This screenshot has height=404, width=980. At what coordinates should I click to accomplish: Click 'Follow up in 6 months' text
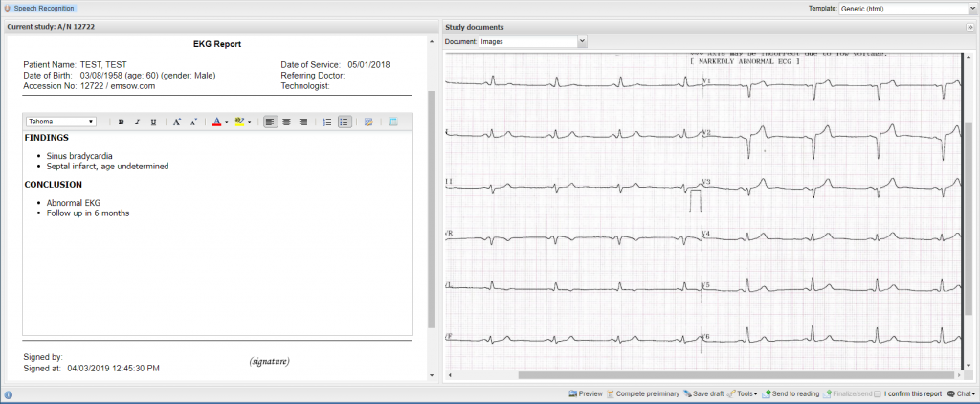pyautogui.click(x=88, y=213)
